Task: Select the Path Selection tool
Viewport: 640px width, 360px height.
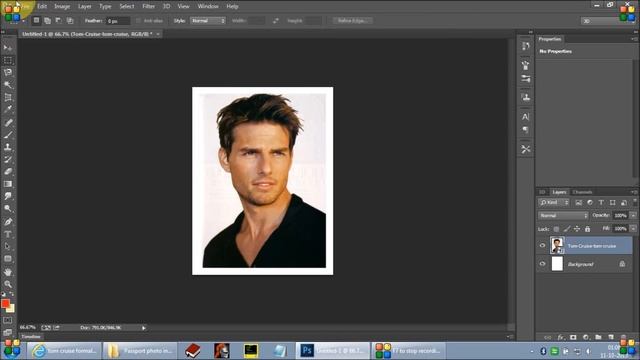Action: (x=8, y=247)
